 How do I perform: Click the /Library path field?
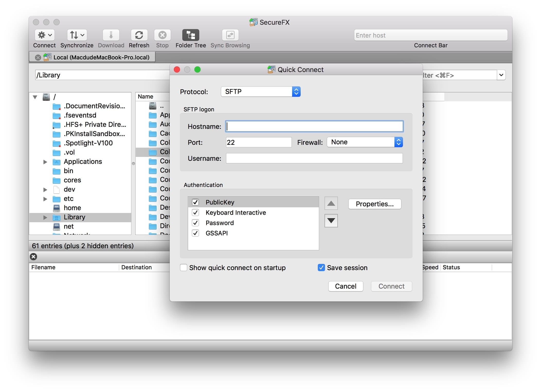(102, 75)
